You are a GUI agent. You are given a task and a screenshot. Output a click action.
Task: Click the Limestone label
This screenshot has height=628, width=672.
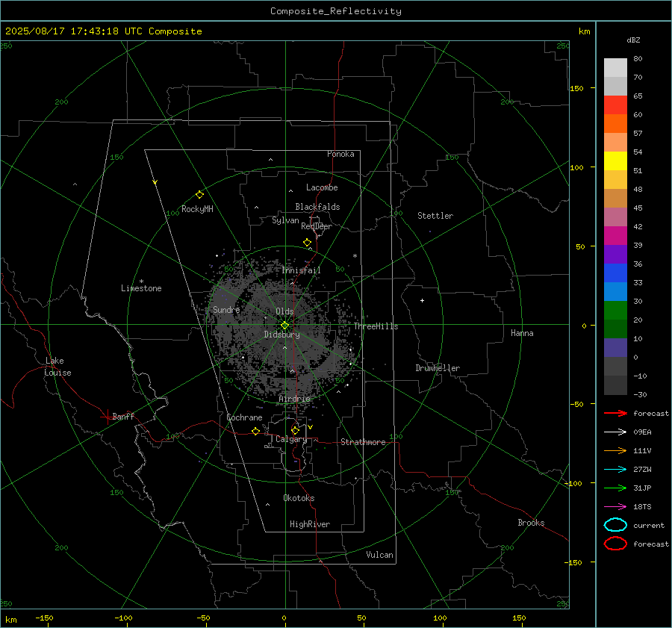pos(141,288)
